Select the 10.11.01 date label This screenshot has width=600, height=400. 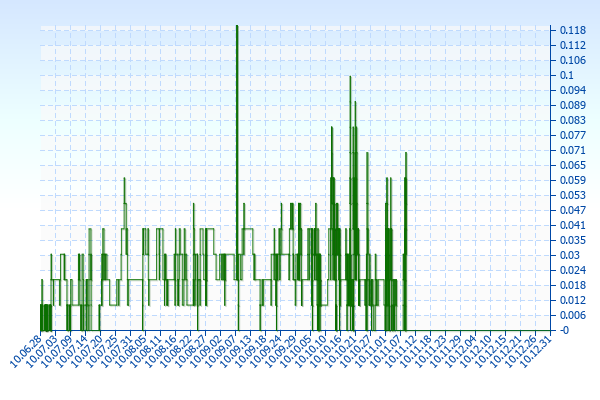371,351
